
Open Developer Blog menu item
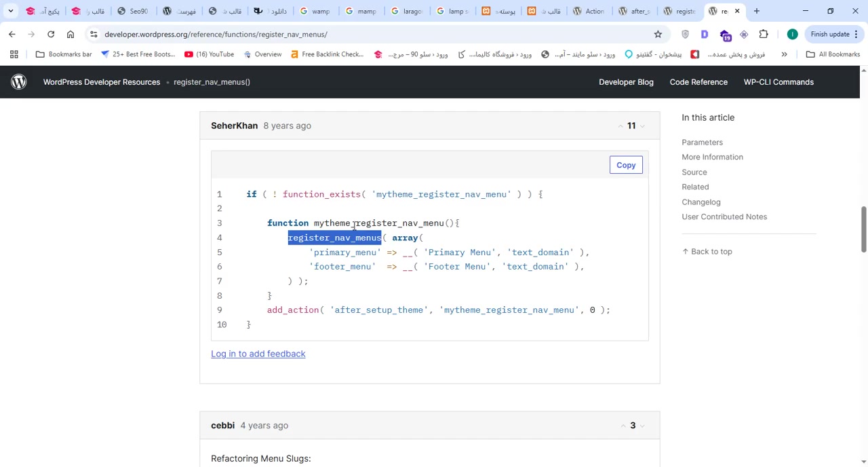click(626, 82)
